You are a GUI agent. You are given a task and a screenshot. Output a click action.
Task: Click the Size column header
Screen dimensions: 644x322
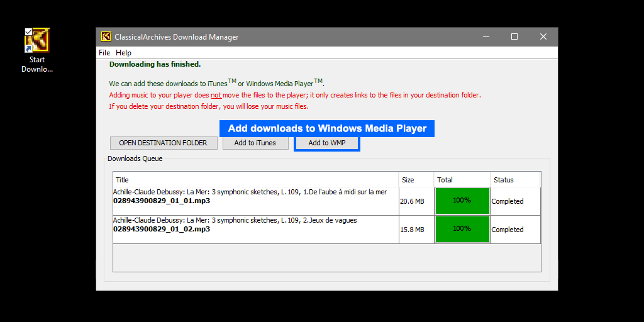(416, 180)
